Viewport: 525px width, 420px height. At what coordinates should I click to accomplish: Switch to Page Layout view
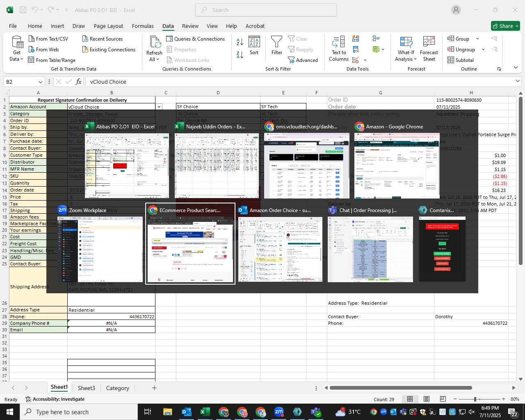click(x=427, y=399)
